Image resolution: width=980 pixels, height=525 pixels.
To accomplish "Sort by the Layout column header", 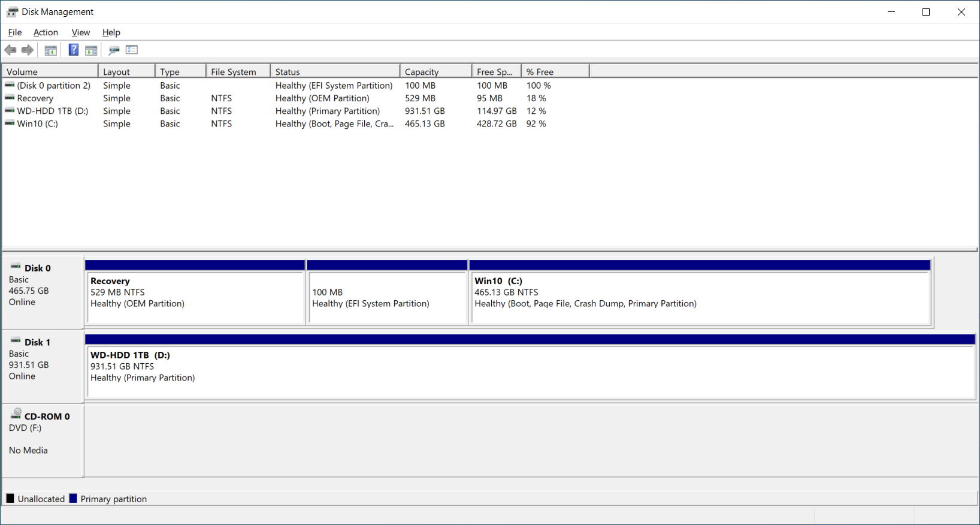I will tap(127, 71).
